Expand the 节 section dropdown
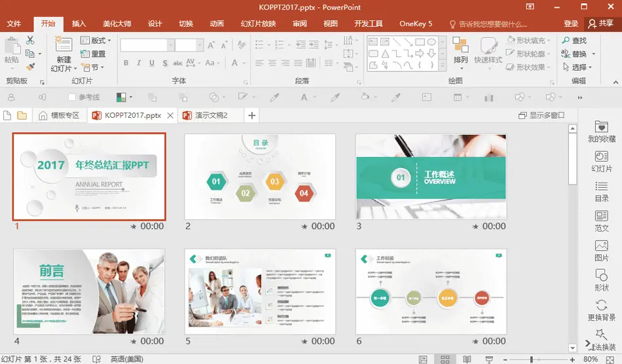This screenshot has width=622, height=364. click(102, 67)
